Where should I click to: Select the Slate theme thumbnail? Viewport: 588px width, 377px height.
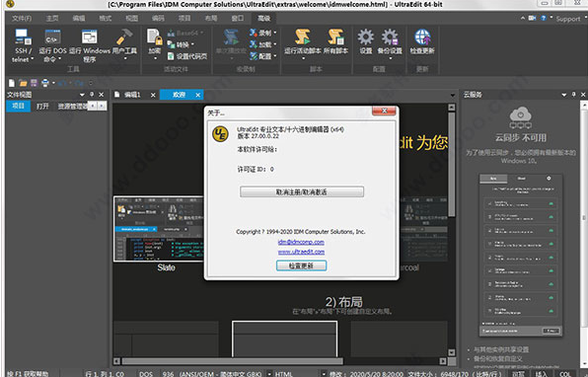tap(159, 228)
